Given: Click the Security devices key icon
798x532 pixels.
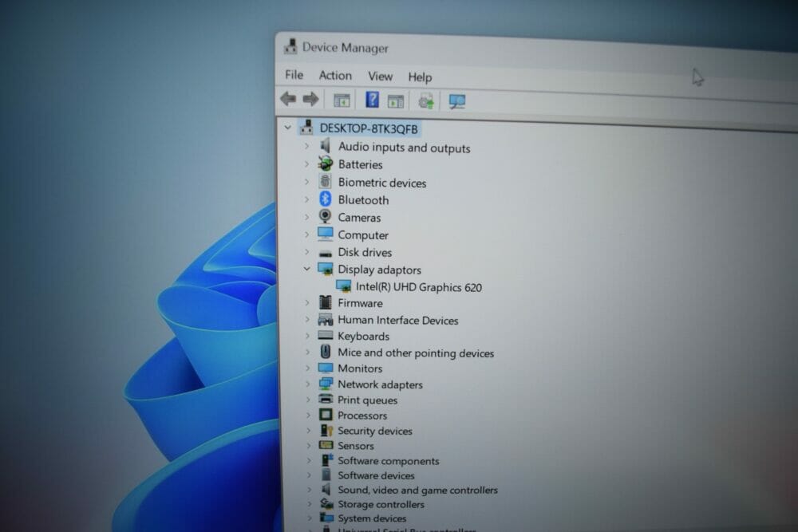Looking at the screenshot, I should (x=326, y=430).
